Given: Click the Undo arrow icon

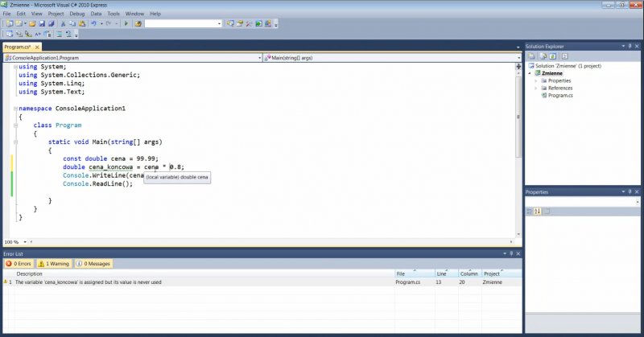Looking at the screenshot, I should click(95, 24).
